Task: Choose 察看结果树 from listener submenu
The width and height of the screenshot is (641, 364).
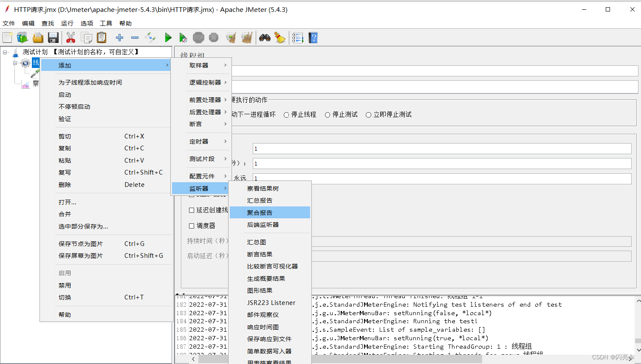Action: pos(270,189)
